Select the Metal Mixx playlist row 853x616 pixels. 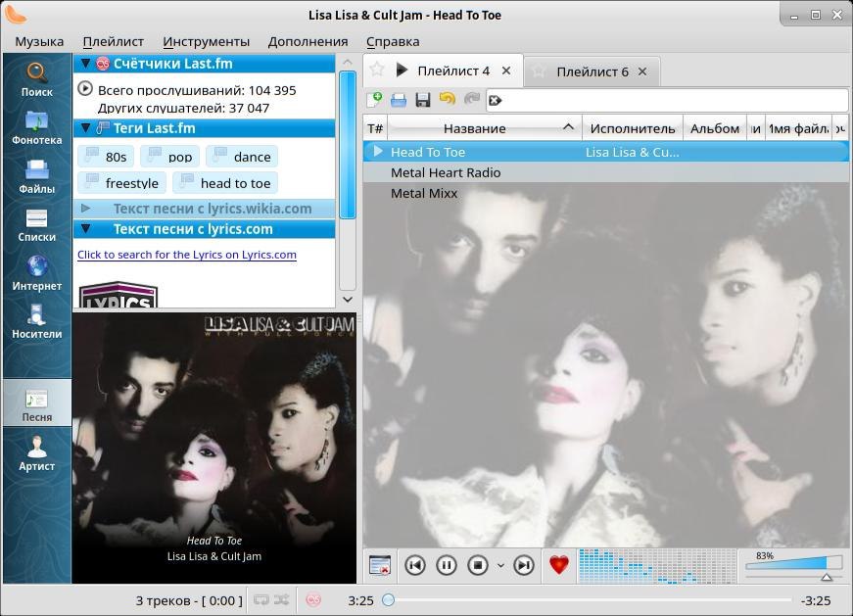[x=605, y=193]
